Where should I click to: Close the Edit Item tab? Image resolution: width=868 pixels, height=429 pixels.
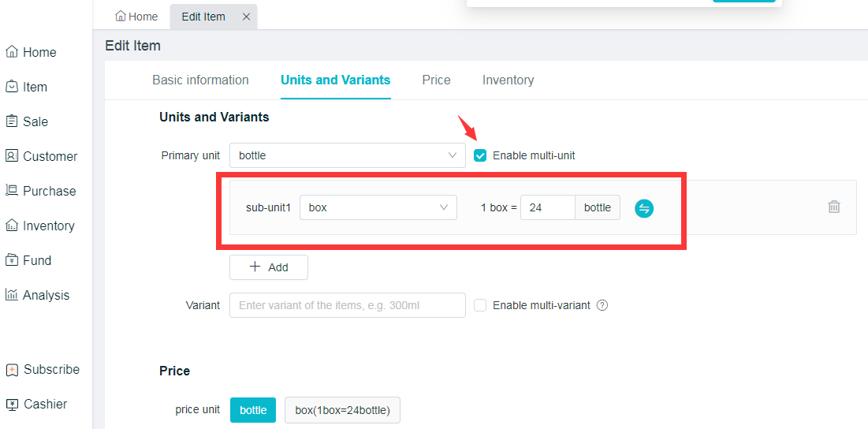246,17
